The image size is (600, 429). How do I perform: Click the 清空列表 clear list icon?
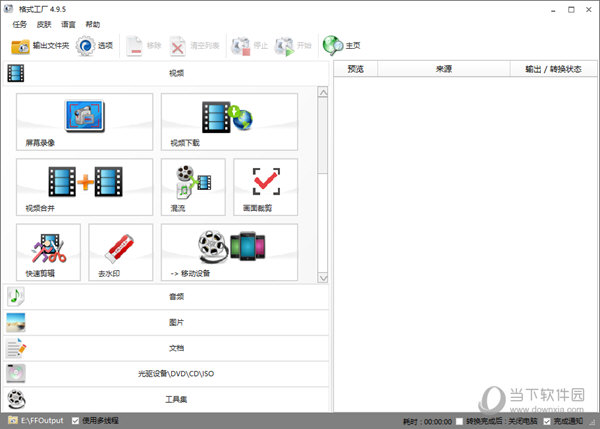click(x=178, y=46)
